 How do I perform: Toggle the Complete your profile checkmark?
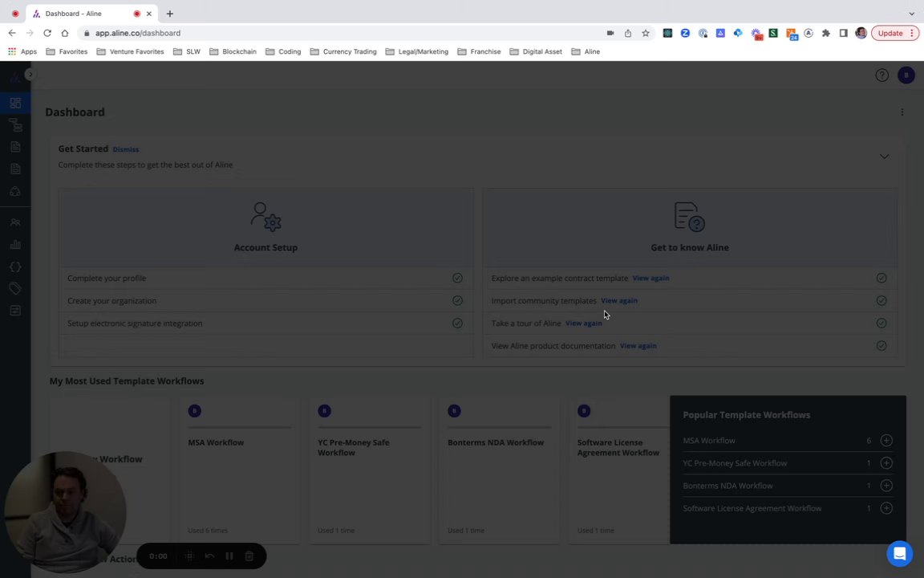457,279
